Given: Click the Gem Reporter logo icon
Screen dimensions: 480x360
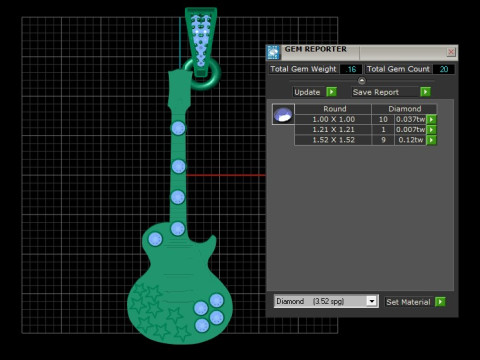Looking at the screenshot, I should (273, 52).
